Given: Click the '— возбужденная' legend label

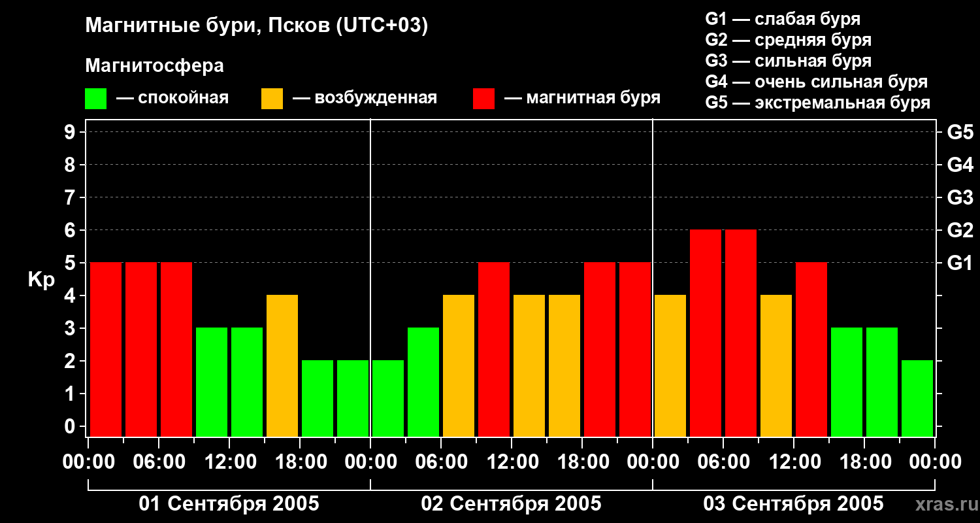Looking at the screenshot, I should 365,98.
